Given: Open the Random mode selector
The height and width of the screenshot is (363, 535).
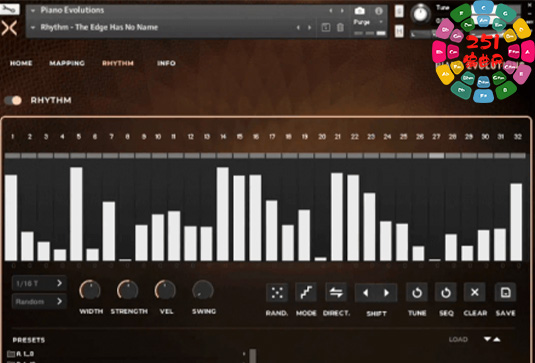Looking at the screenshot, I should (x=39, y=302).
